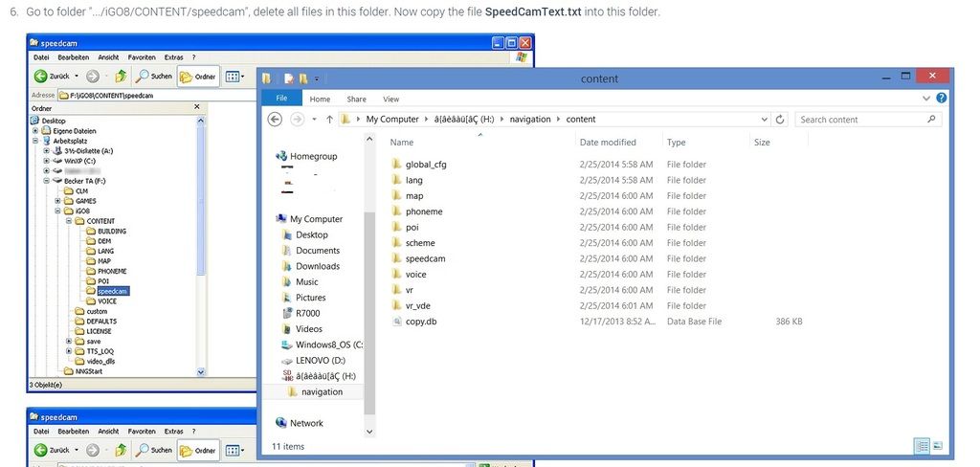Expand the ribbon with chevron arrow
The width and height of the screenshot is (980, 467).
pyautogui.click(x=926, y=98)
